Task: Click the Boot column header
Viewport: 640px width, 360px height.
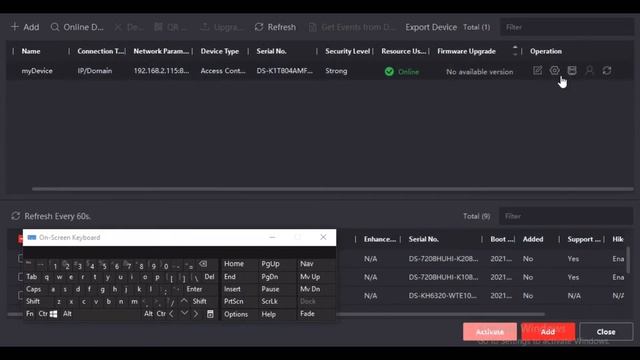Action: click(x=502, y=239)
